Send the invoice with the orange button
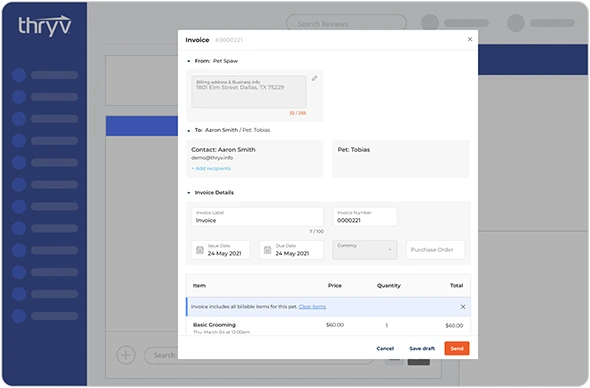The image size is (590, 388). pos(457,348)
